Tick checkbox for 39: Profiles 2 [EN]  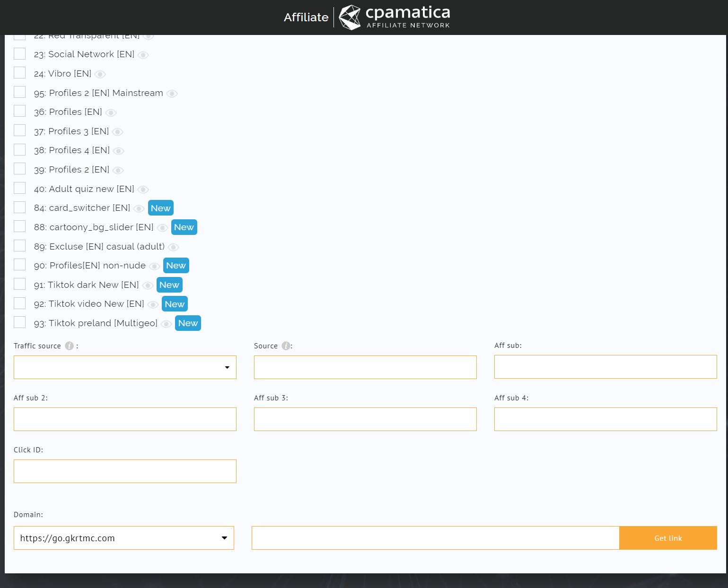point(19,168)
